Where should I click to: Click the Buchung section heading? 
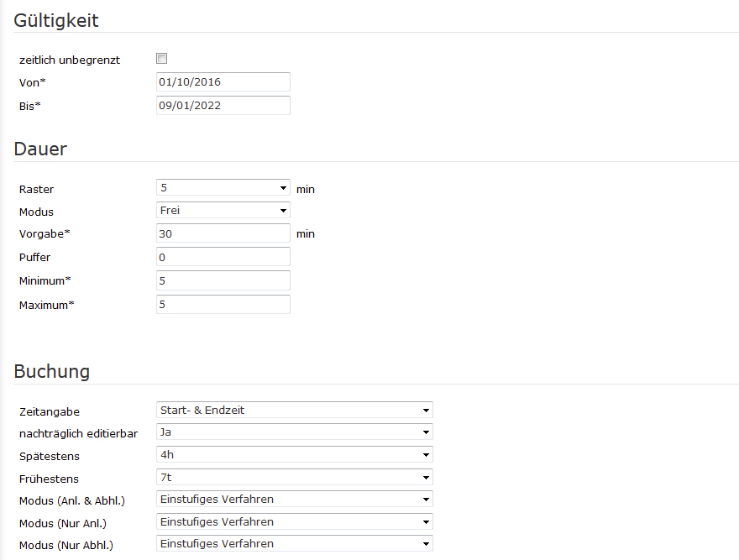[52, 371]
